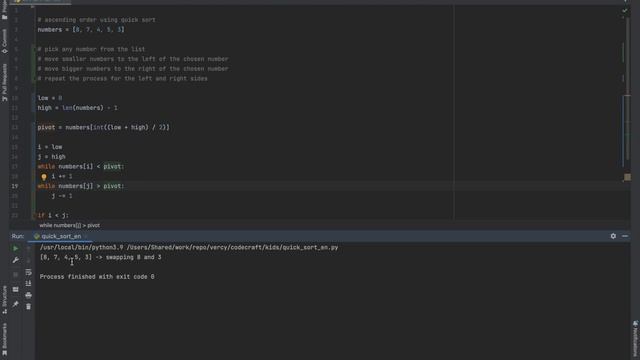Click code line 'numbers = [8, 7, 4, 5, 3]'

(81, 30)
